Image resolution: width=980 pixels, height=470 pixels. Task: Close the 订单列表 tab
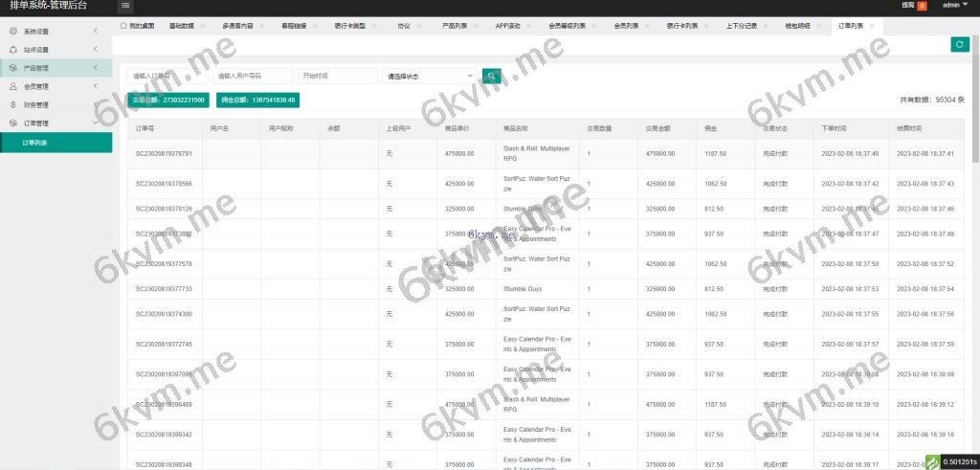point(872,25)
